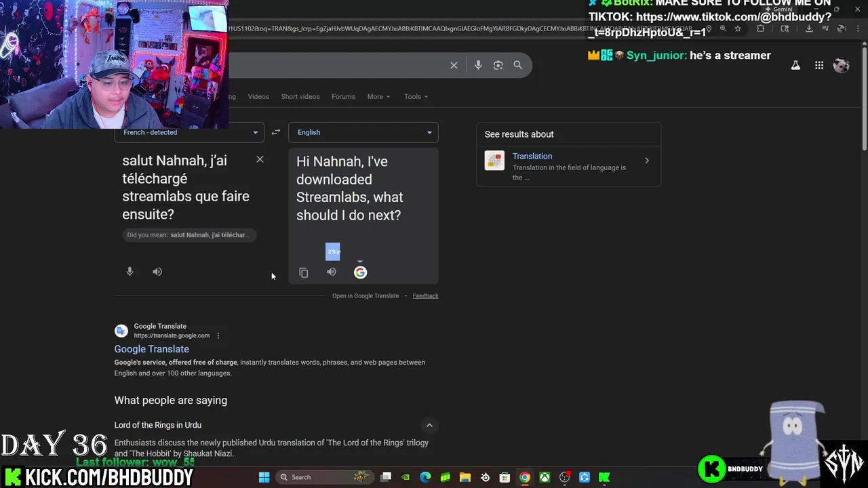868x488 pixels.
Task: Open the Google apps grid
Action: pyautogui.click(x=819, y=65)
